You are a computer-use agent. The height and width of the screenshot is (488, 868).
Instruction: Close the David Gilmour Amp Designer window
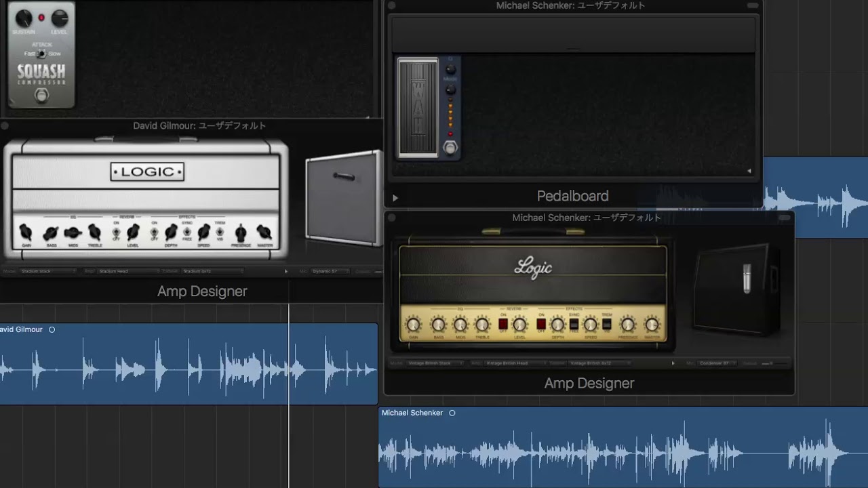pyautogui.click(x=5, y=125)
